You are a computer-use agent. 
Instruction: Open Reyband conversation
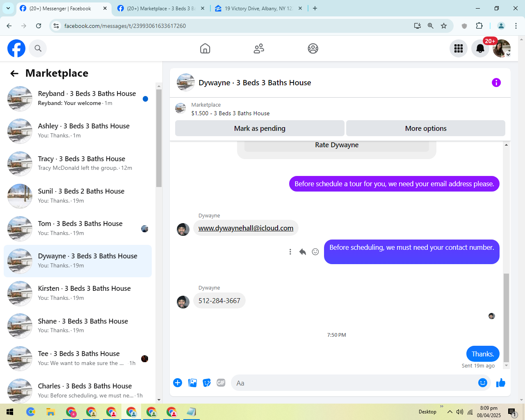coord(78,98)
